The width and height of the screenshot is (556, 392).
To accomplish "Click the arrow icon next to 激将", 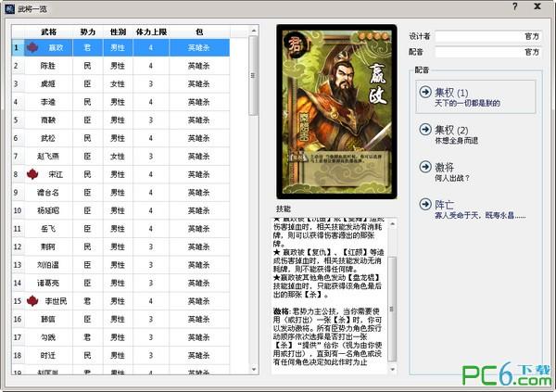I will [x=425, y=167].
